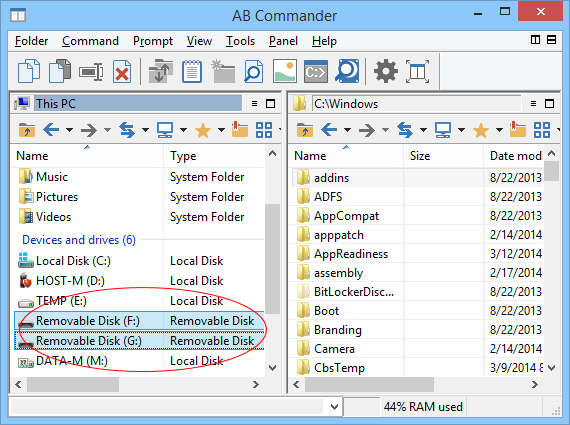Click the Delete file red X icon
The image size is (570, 425).
pos(122,71)
